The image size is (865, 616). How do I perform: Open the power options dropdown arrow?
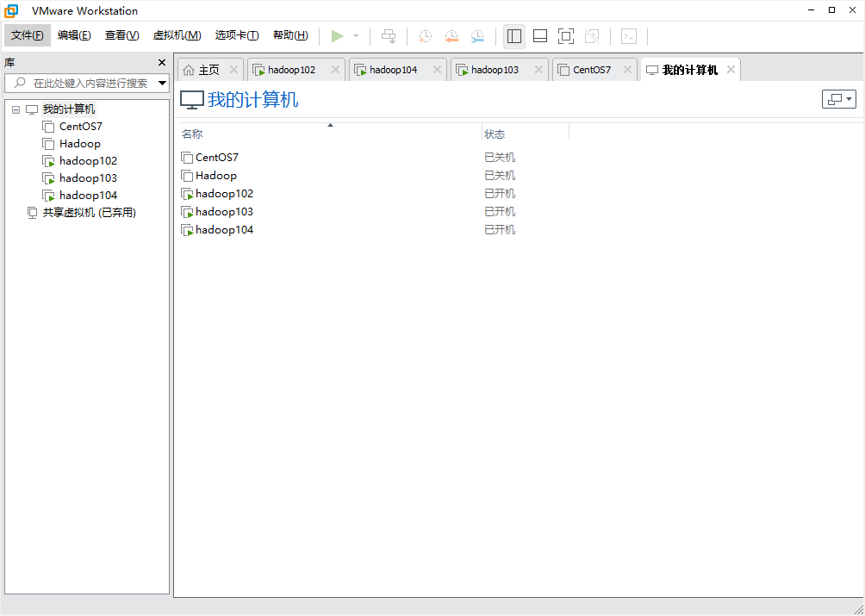tap(356, 36)
